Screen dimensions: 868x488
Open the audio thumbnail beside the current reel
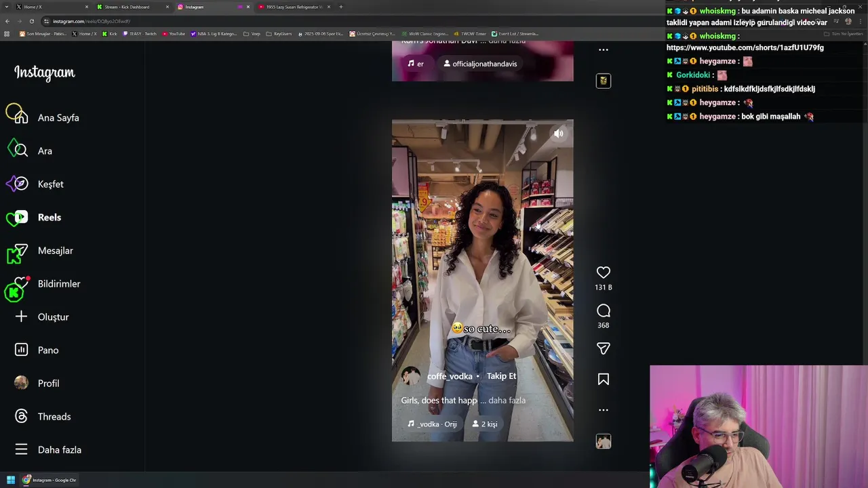(603, 441)
